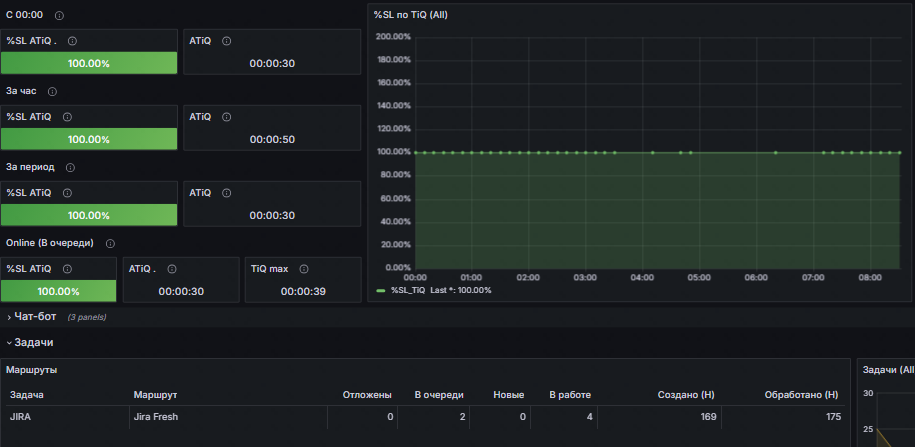915x447 pixels.
Task: Click info icon on 'ATiQ .' panel in Online row
Action: click(172, 269)
